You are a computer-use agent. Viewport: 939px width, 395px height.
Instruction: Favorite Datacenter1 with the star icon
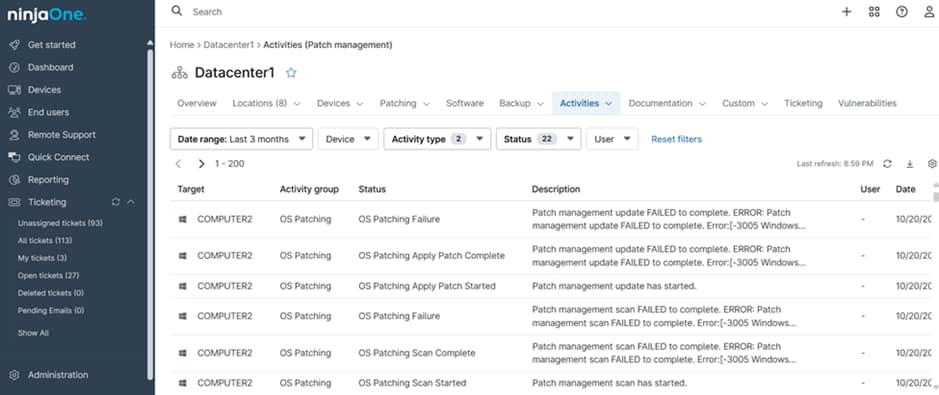click(x=291, y=73)
